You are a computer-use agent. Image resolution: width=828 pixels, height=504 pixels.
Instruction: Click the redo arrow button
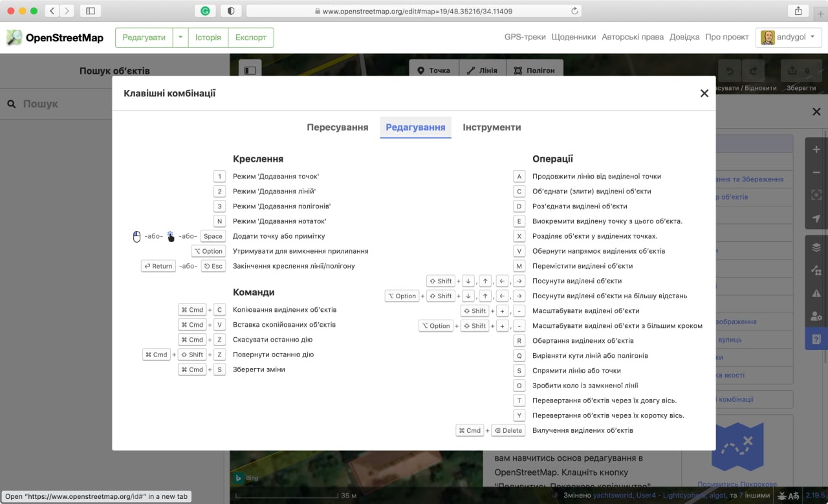pos(753,71)
